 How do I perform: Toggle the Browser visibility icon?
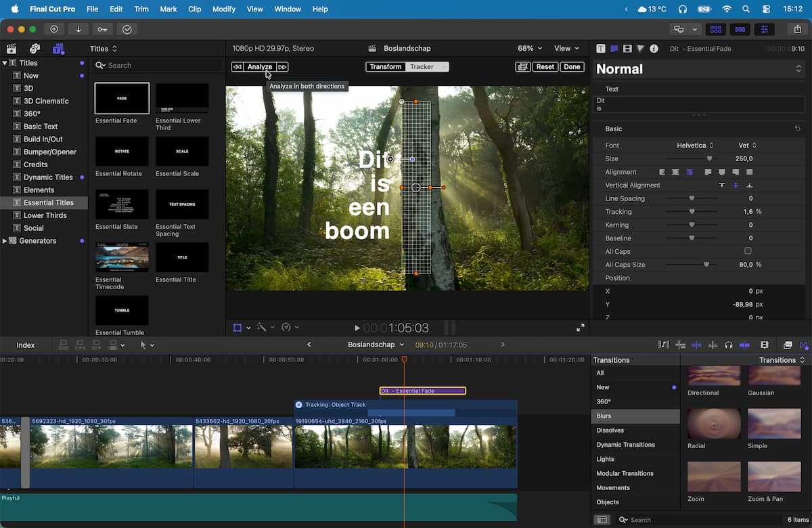716,29
